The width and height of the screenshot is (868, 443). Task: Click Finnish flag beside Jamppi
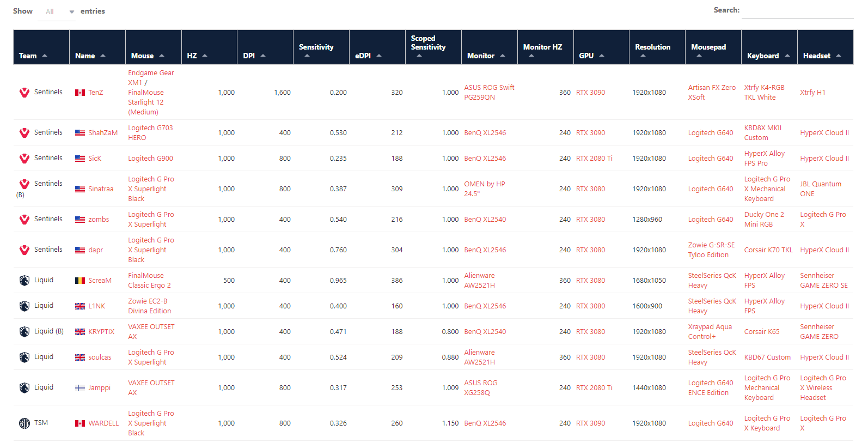tap(80, 388)
